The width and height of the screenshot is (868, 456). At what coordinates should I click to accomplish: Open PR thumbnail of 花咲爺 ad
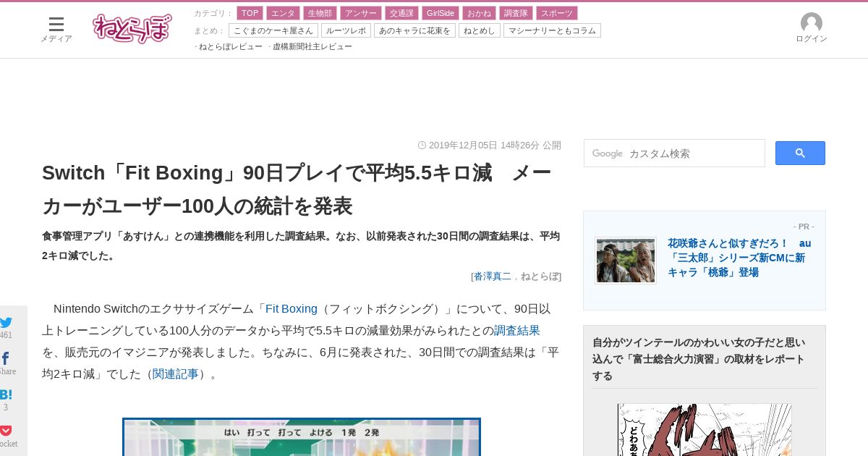(x=626, y=261)
